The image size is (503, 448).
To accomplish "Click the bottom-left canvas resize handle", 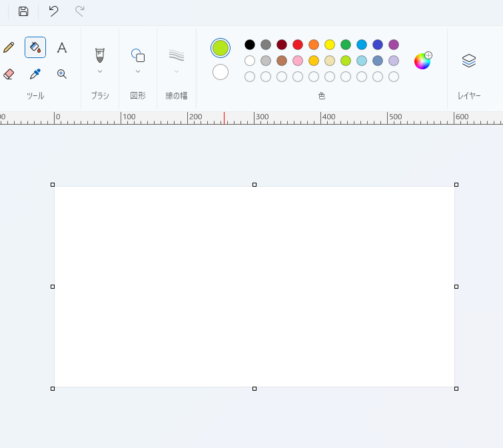I will coord(53,389).
